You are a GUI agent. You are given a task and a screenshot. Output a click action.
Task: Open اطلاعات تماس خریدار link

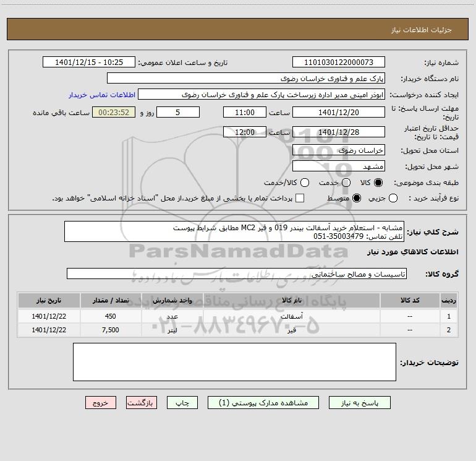tap(102, 95)
